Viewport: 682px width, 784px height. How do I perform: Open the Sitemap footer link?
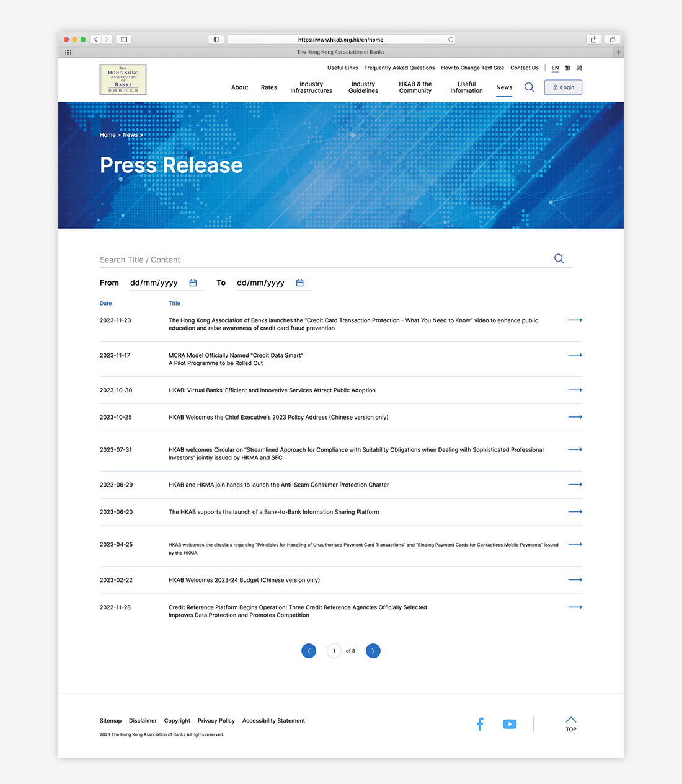[110, 721]
